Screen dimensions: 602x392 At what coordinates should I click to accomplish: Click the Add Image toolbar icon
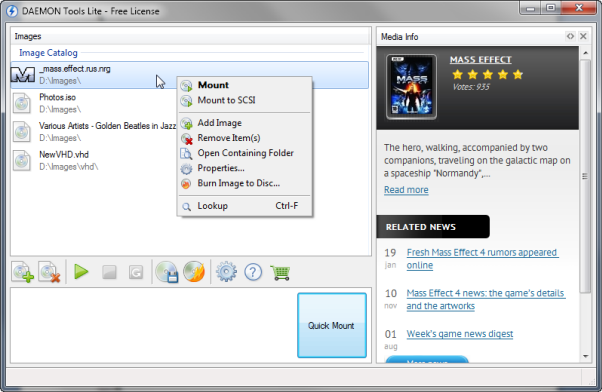[x=23, y=272]
